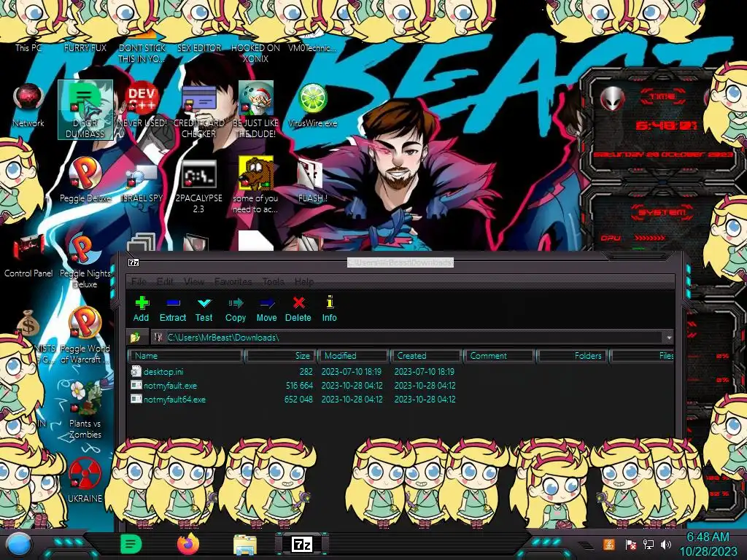
Task: Click the Alienware head on clock gadget
Action: [x=612, y=99]
